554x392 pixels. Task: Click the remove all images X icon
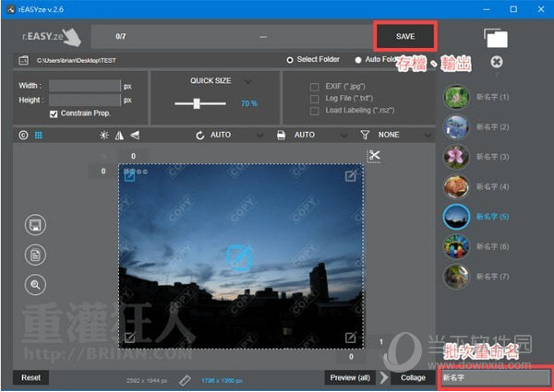coord(497,62)
